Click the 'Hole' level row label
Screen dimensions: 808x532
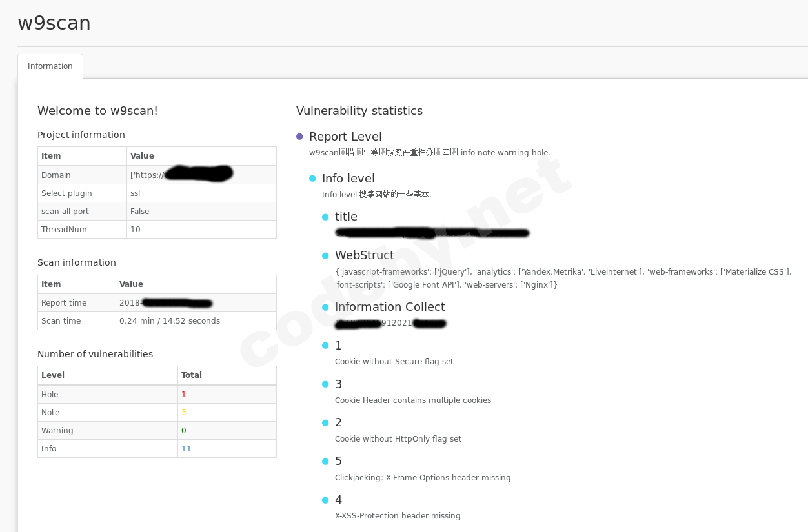point(50,395)
